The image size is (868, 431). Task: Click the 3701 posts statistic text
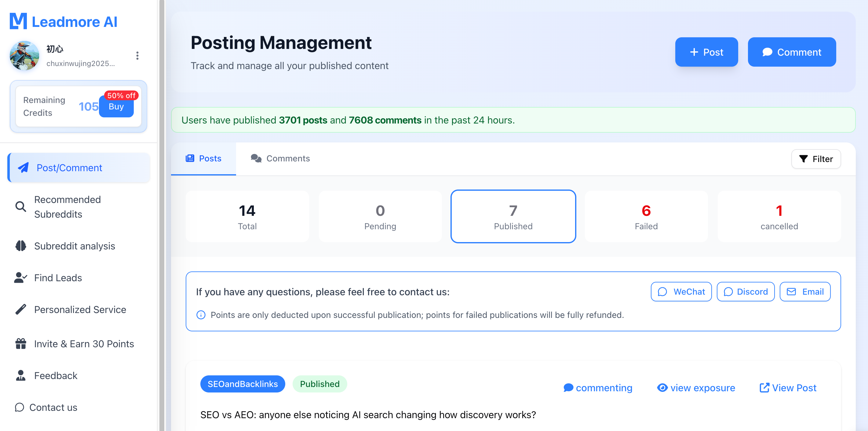coord(303,120)
